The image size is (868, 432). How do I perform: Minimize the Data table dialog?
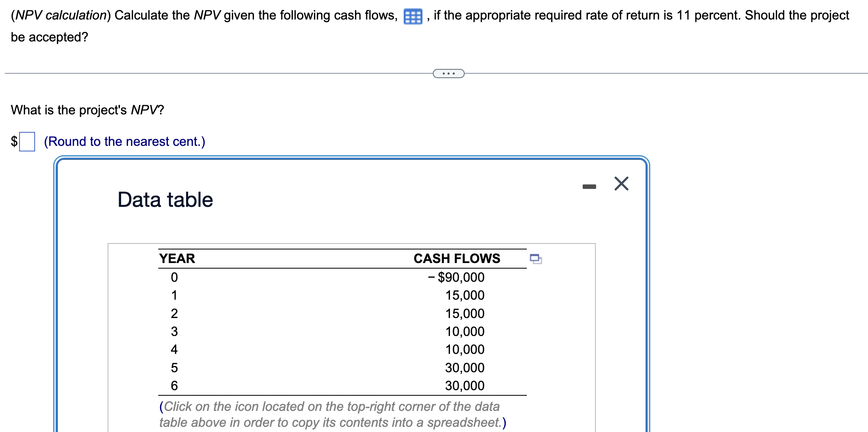589,186
